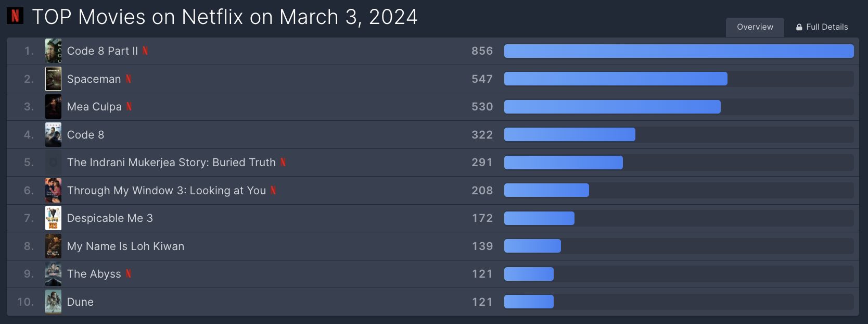
Task: Open The Indrani Mukerjea Story: Buried Truth link
Action: click(x=171, y=163)
